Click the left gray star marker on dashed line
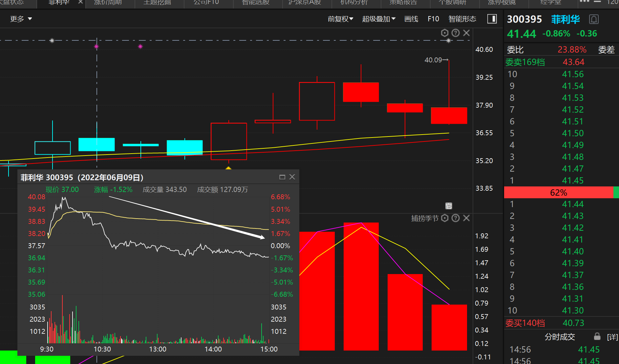 point(52,41)
